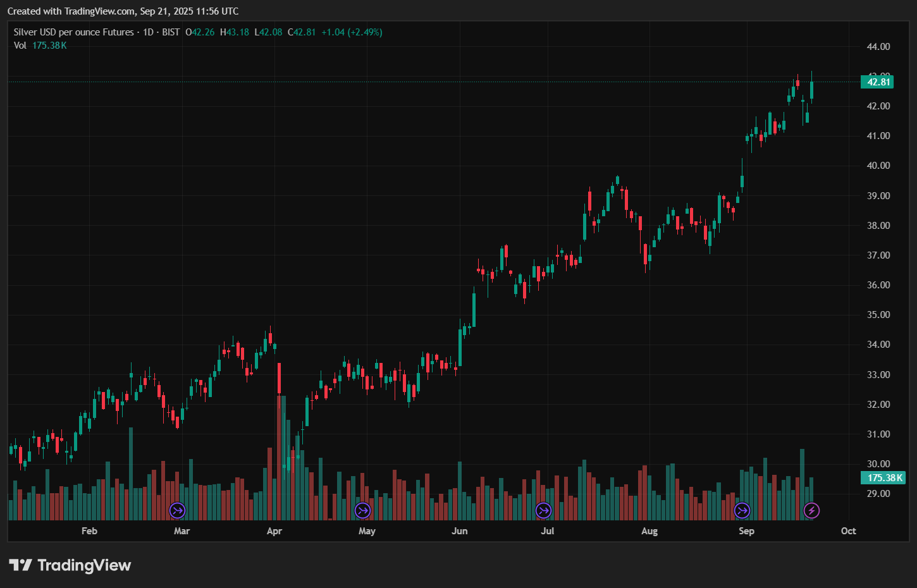Click the Oct label on time axis
This screenshot has width=917, height=588.
coord(848,531)
